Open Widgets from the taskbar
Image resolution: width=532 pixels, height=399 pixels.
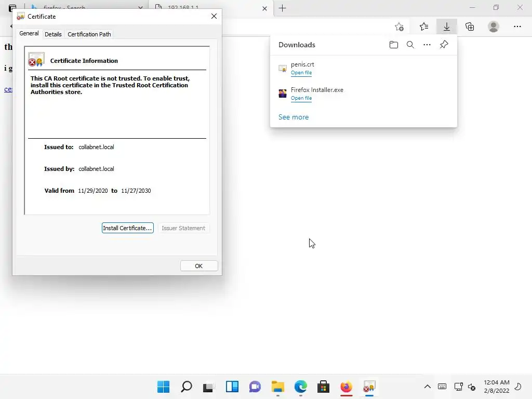pyautogui.click(x=232, y=387)
